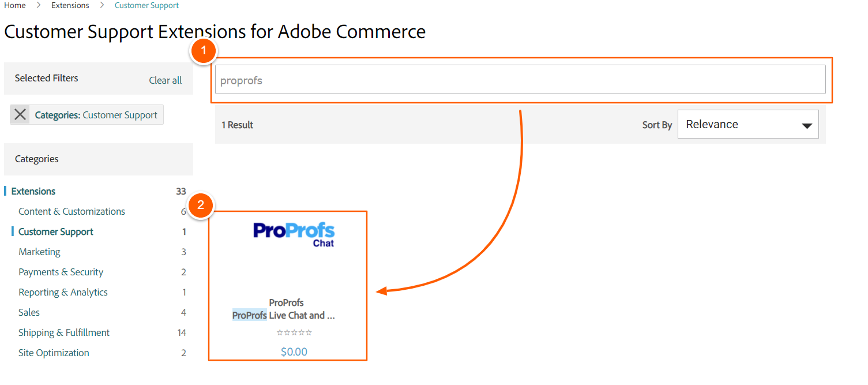This screenshot has width=868, height=385.
Task: Open the Marketing category filter
Action: (x=39, y=252)
